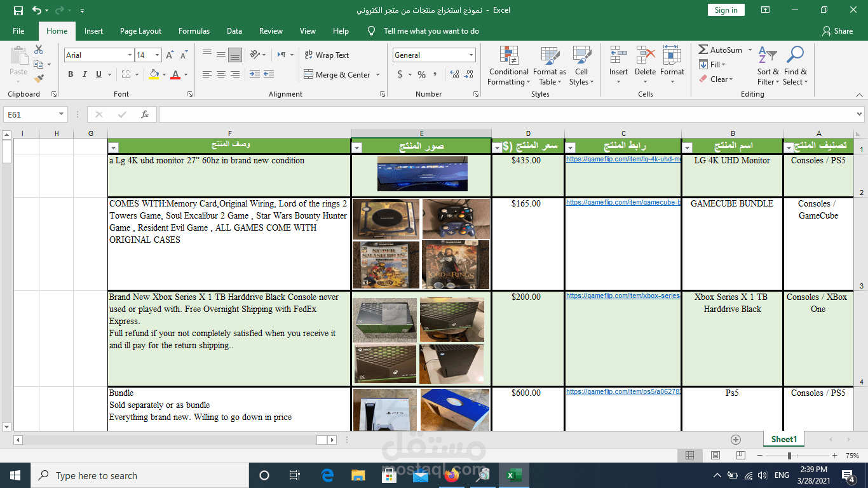The image size is (868, 488).
Task: Increase the font size
Action: tap(170, 55)
